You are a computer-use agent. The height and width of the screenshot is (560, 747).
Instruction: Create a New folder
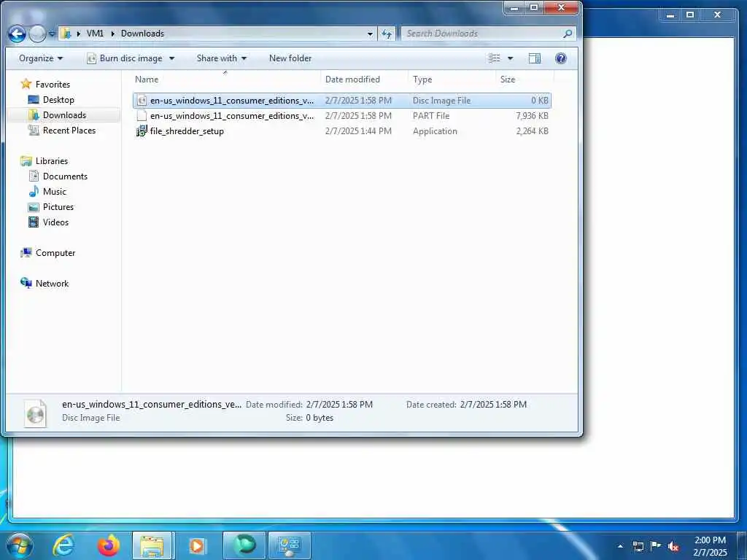tap(290, 58)
